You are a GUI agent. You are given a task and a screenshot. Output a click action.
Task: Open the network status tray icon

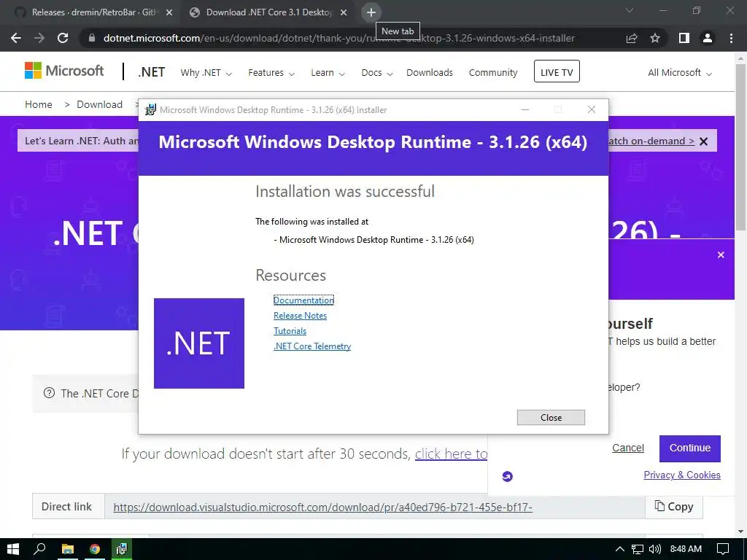638,549
